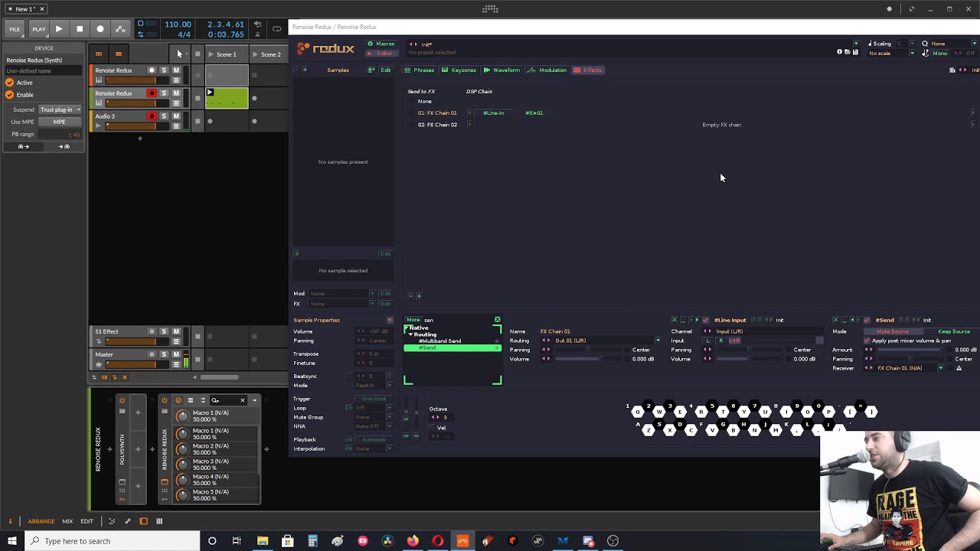Mute the Audio 3 track
Image resolution: width=980 pixels, height=551 pixels.
tap(176, 116)
